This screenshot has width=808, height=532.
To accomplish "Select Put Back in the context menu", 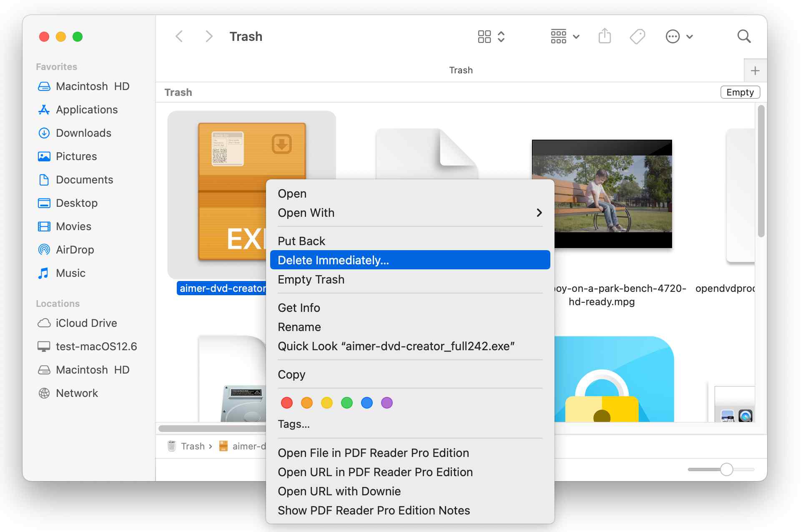I will 301,241.
